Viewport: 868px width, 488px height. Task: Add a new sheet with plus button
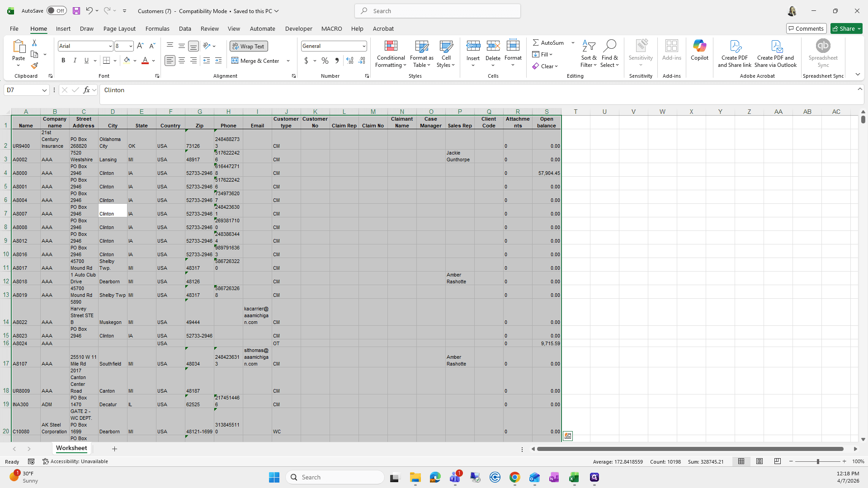click(x=114, y=449)
